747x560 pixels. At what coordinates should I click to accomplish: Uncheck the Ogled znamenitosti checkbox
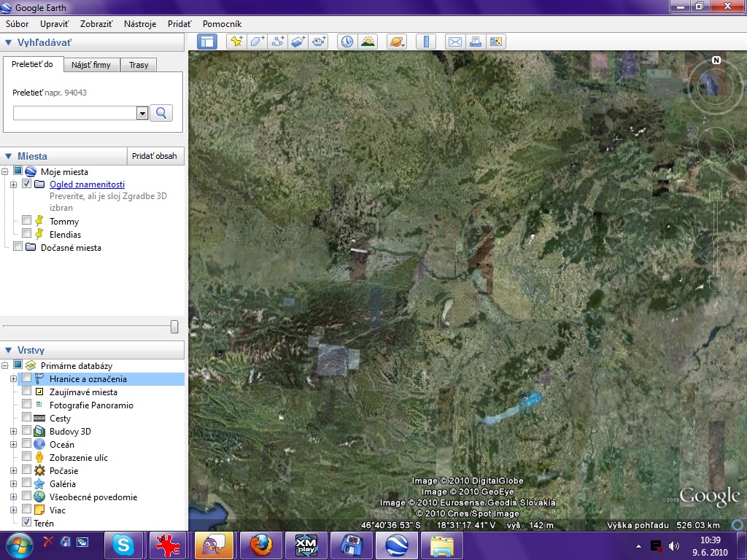click(x=27, y=184)
